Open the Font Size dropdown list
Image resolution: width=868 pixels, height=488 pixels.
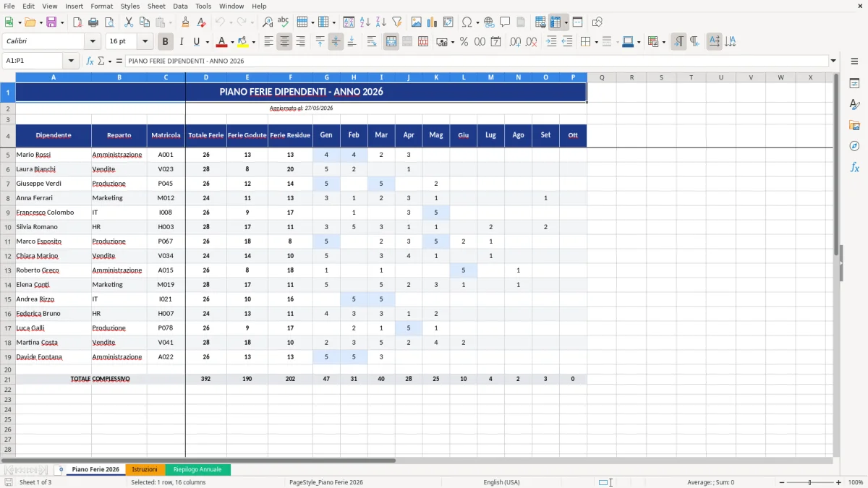click(x=145, y=42)
